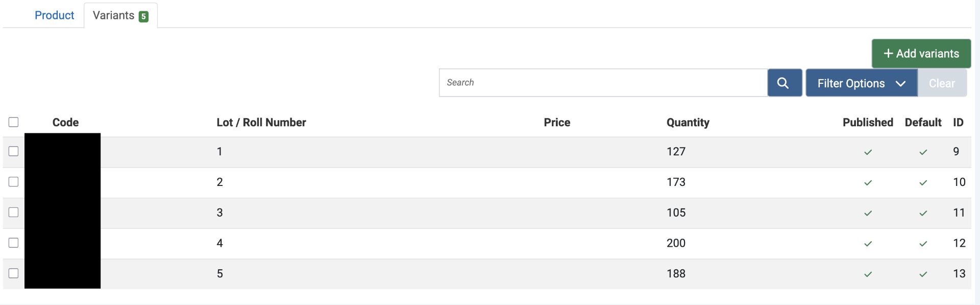Switch to the Product tab
This screenshot has height=305, width=980.
54,15
